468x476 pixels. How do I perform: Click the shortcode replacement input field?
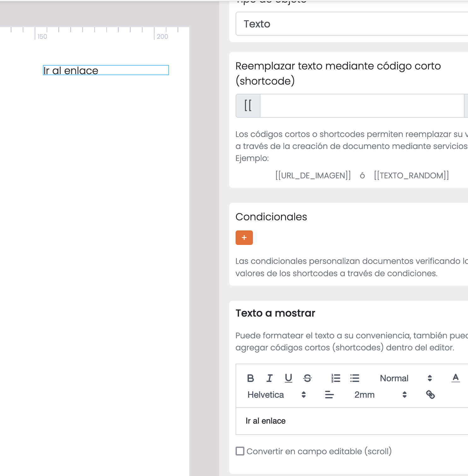click(x=362, y=106)
